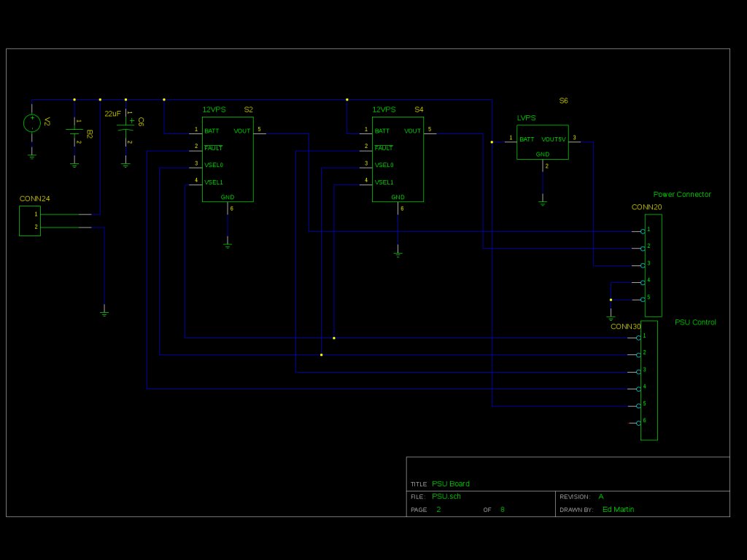
Task: Select the CONN20 Power Connector body
Action: pos(654,265)
